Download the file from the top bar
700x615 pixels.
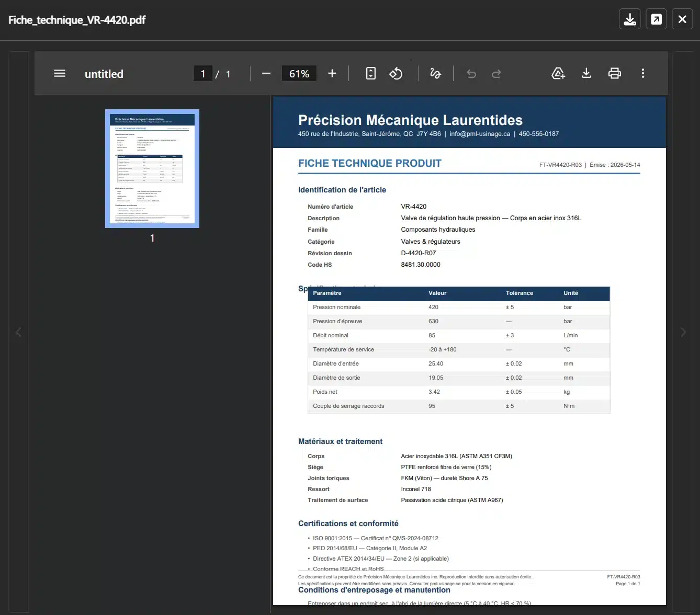pos(630,19)
